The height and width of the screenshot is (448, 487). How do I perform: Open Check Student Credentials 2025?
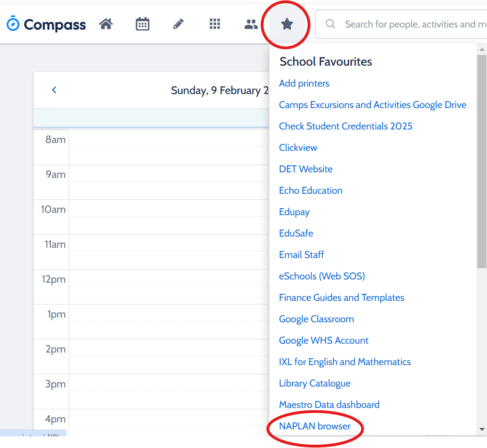[345, 126]
